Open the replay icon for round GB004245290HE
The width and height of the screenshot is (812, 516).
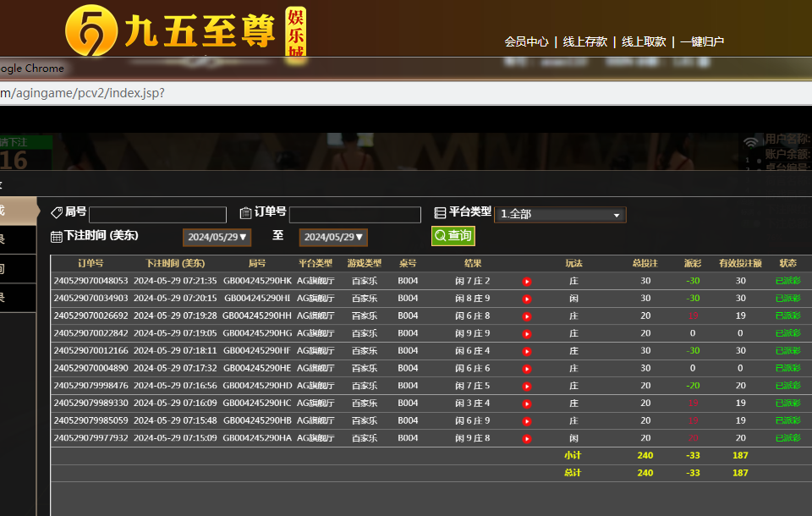click(x=527, y=369)
